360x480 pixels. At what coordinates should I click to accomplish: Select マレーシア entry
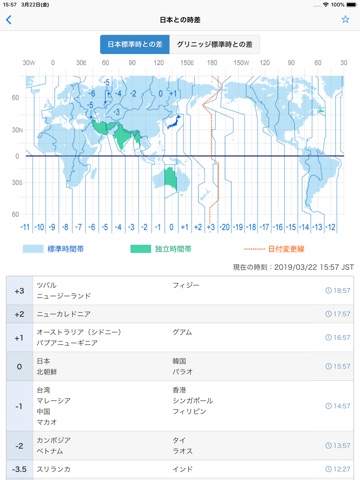[53, 401]
